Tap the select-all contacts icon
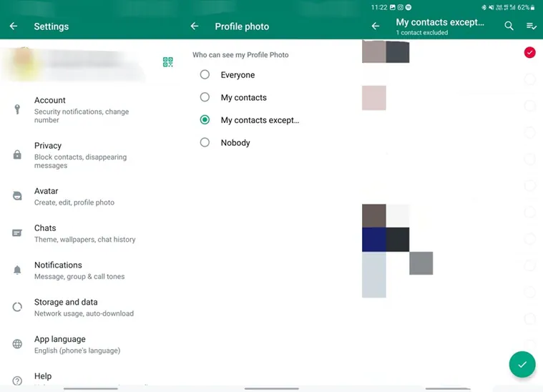543x392 pixels. (531, 26)
